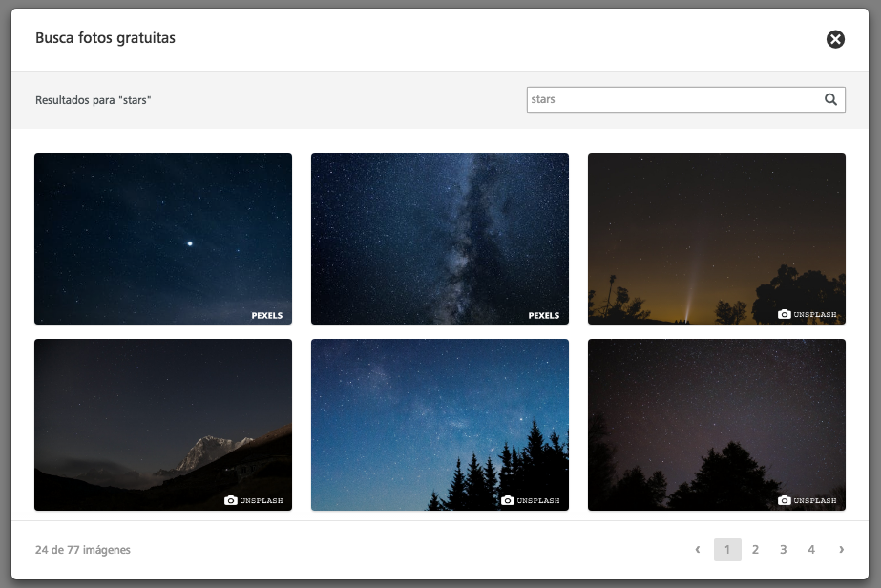Pick the dark purple sky tree silhouette photo

[717, 425]
